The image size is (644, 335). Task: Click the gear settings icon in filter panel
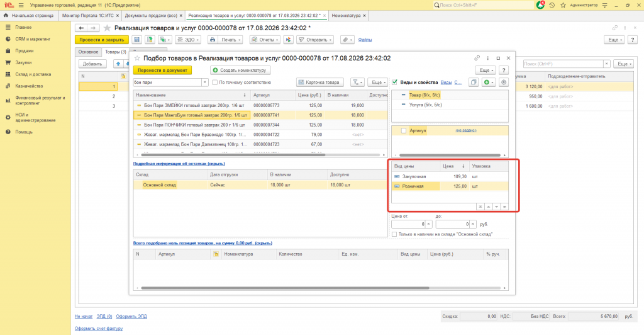[x=504, y=82]
